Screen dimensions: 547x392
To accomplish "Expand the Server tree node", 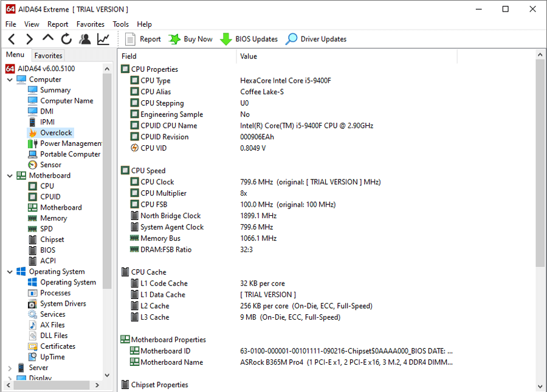I will tap(10, 368).
